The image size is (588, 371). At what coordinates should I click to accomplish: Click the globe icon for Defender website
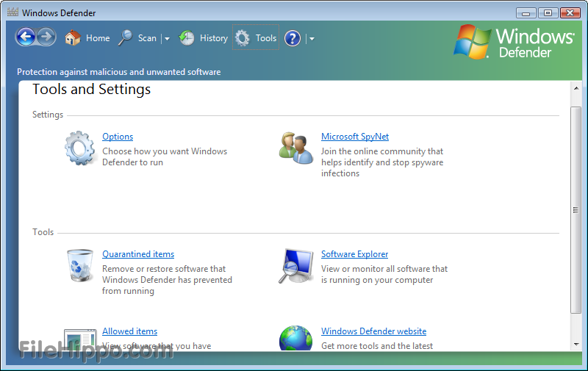click(296, 338)
